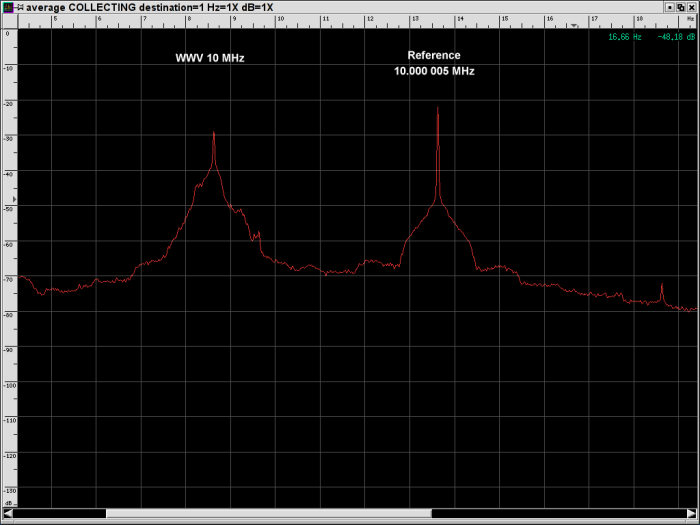
Task: Click the left scroll arrow
Action: (x=8, y=513)
